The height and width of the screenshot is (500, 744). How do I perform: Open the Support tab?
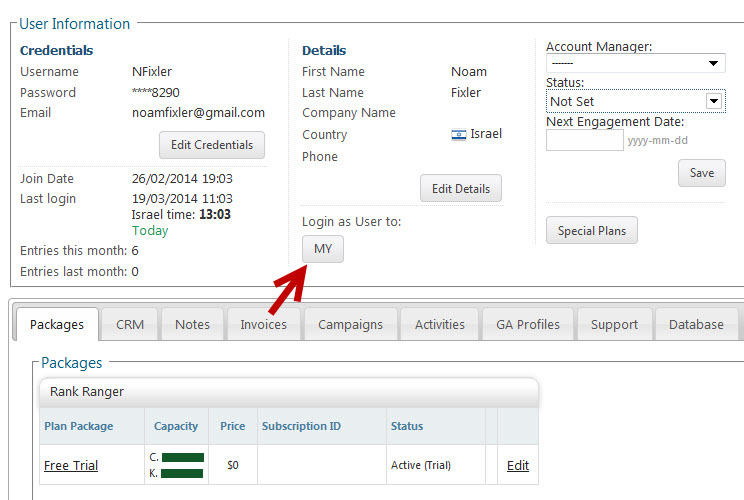614,324
